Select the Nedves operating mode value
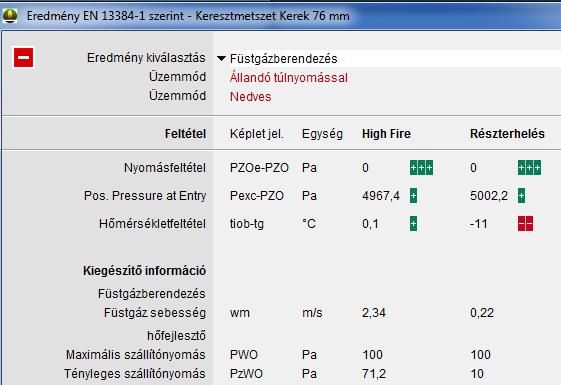 (x=250, y=97)
